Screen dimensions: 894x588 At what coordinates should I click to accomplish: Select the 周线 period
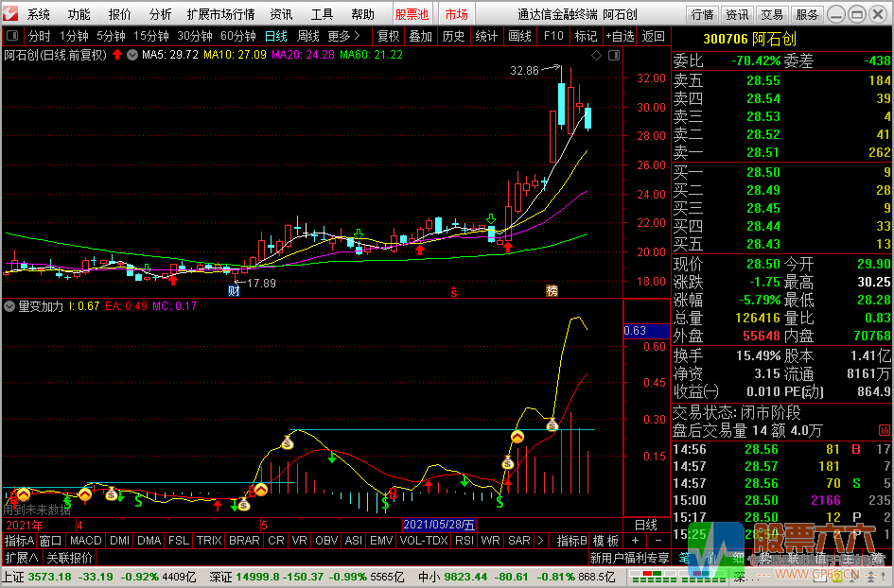click(x=307, y=37)
